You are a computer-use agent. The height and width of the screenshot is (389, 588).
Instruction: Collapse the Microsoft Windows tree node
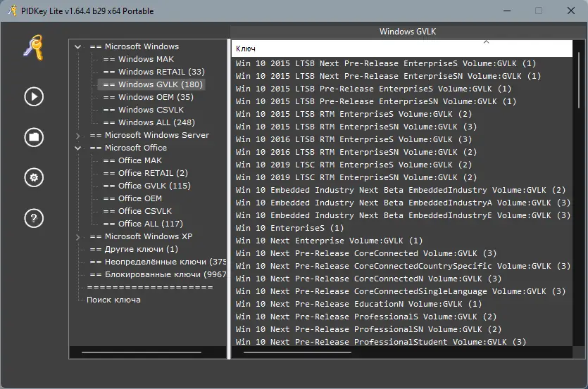click(x=77, y=46)
